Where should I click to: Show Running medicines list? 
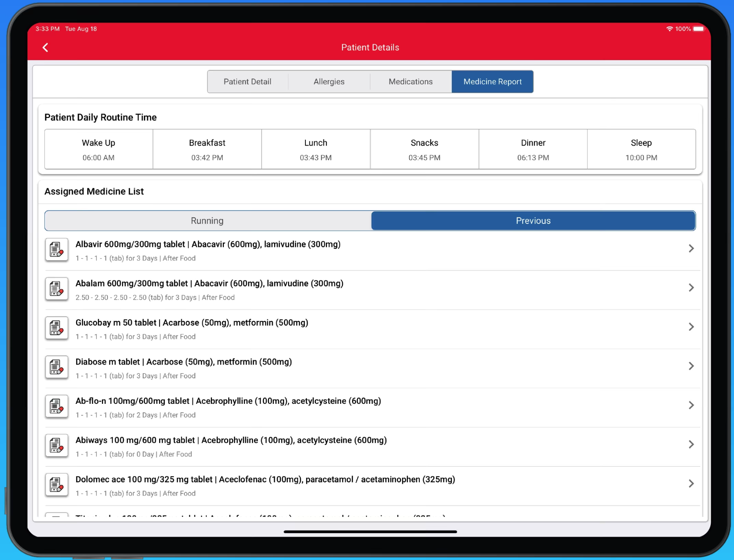click(208, 221)
